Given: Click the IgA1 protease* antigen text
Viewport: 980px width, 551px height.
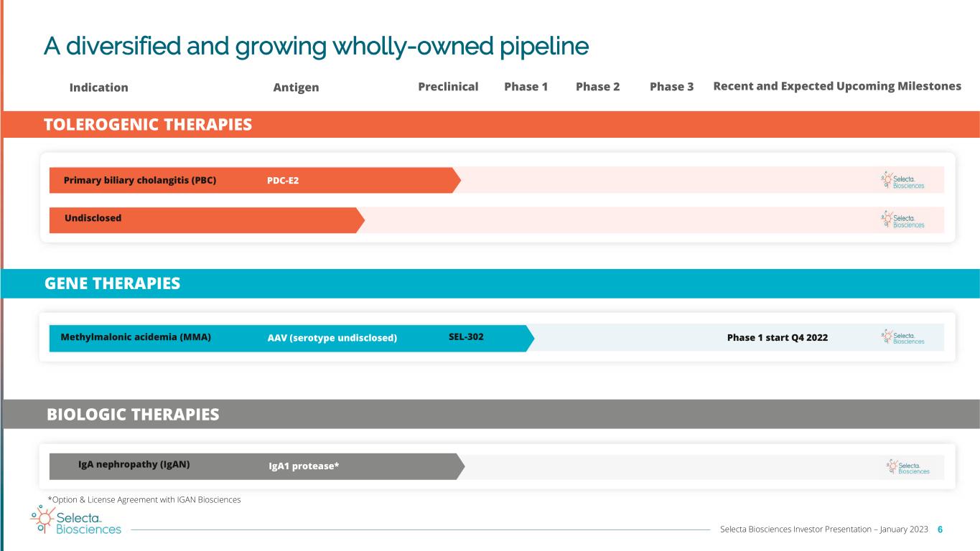Looking at the screenshot, I should (x=304, y=466).
